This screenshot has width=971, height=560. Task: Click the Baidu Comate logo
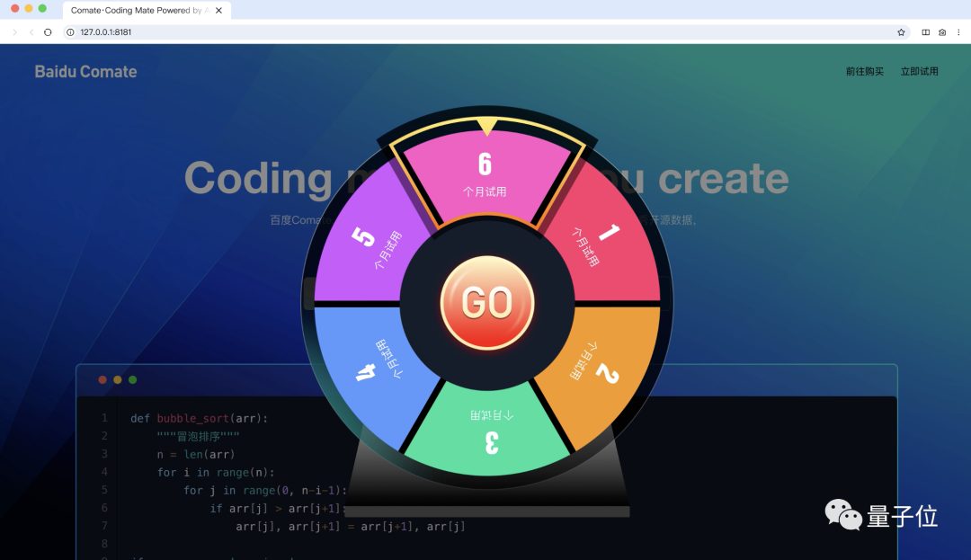pyautogui.click(x=85, y=72)
